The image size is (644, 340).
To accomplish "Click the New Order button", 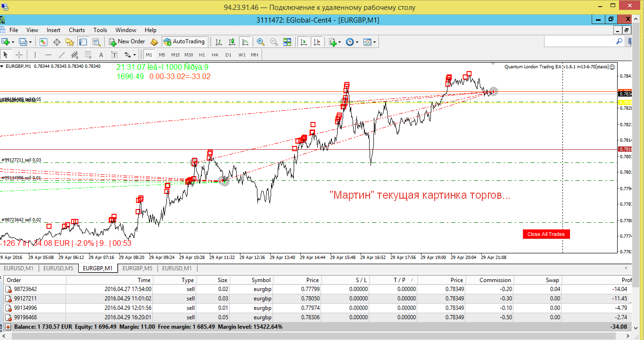I will [127, 41].
